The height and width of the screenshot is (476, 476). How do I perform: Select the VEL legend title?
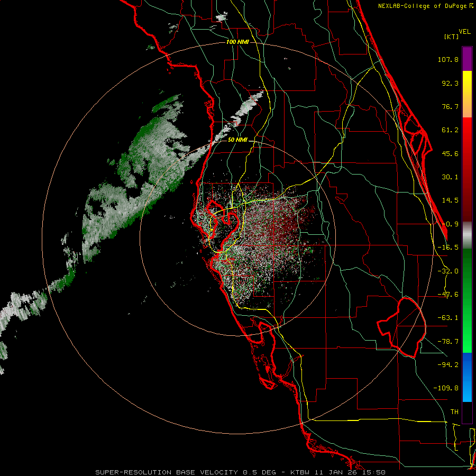[x=464, y=32]
